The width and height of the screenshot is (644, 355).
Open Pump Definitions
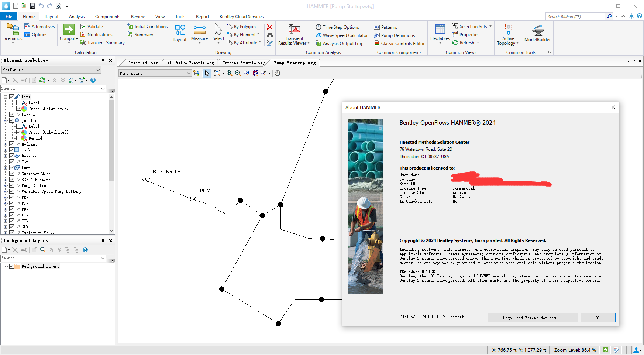tap(395, 35)
